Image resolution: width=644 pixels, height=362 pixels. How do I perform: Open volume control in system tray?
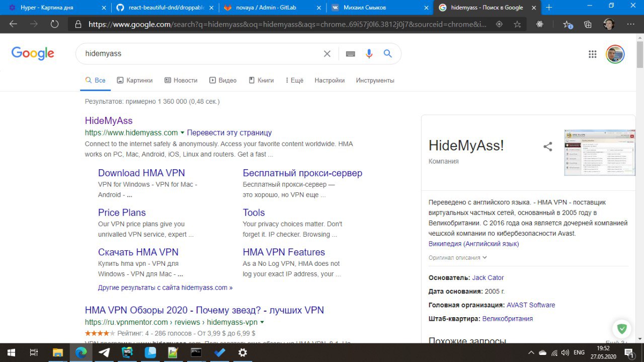565,353
